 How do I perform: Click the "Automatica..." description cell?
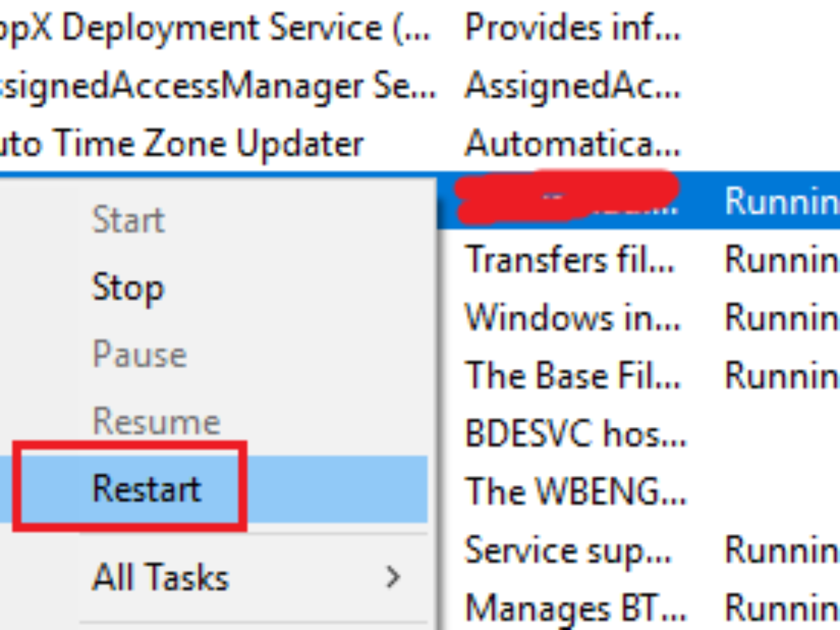pyautogui.click(x=573, y=145)
